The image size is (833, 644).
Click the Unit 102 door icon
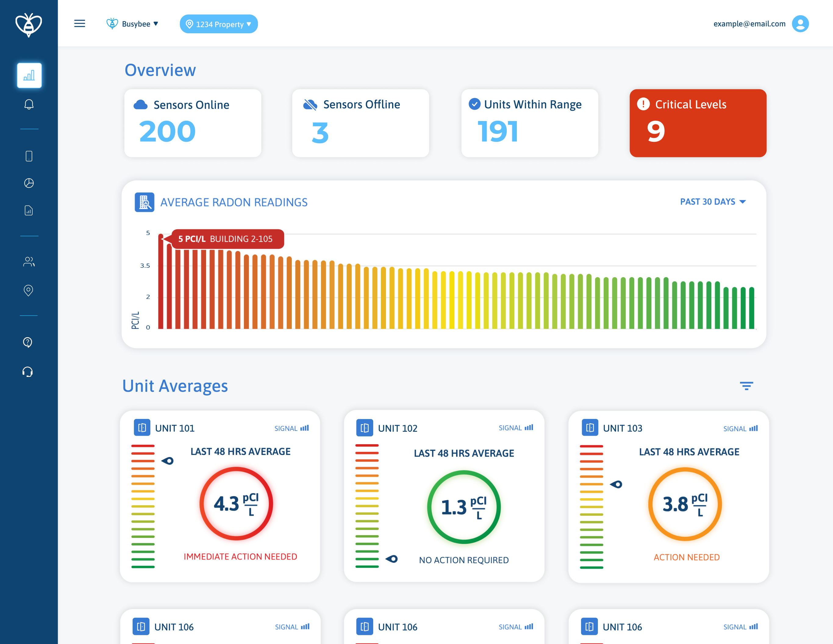coord(365,428)
